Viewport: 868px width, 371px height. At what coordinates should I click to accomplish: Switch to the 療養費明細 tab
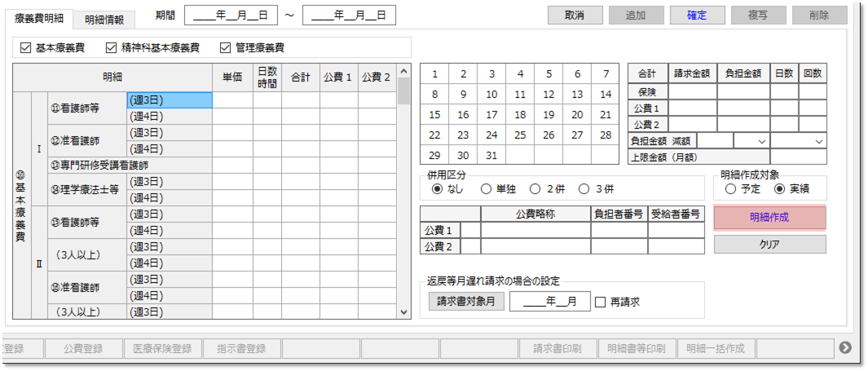(x=39, y=18)
